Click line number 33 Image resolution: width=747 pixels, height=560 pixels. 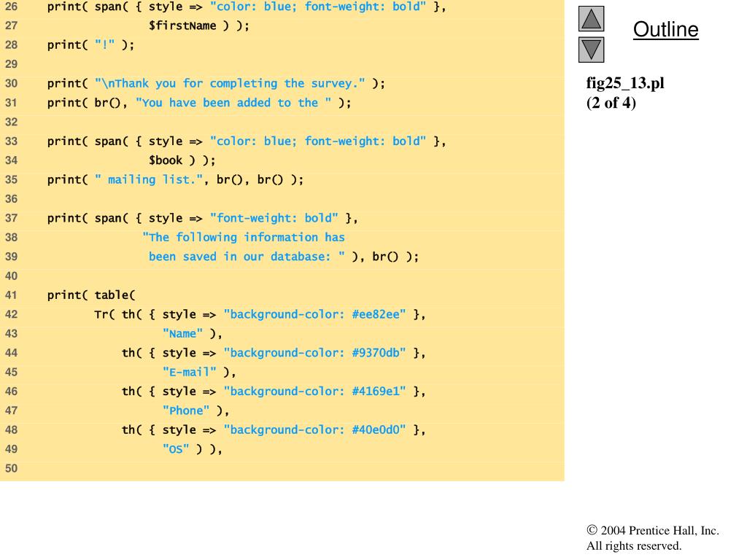coord(12,141)
